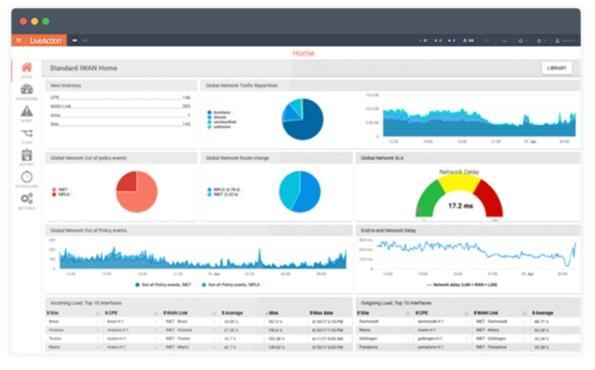Sort Outgoing Load table by CPE
The height and width of the screenshot is (370, 595).
[x=422, y=313]
